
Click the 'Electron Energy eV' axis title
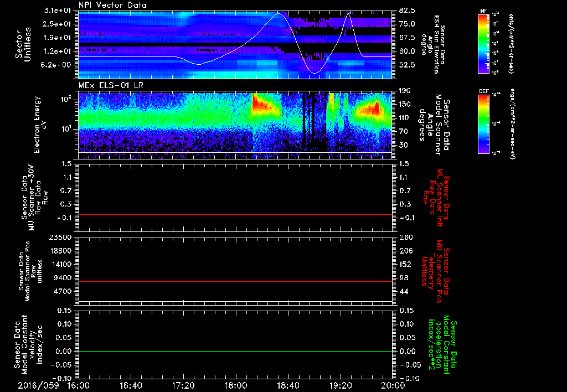point(40,125)
